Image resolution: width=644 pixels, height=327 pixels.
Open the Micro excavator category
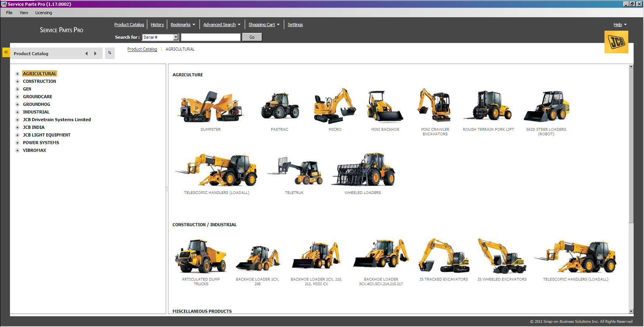click(x=335, y=106)
